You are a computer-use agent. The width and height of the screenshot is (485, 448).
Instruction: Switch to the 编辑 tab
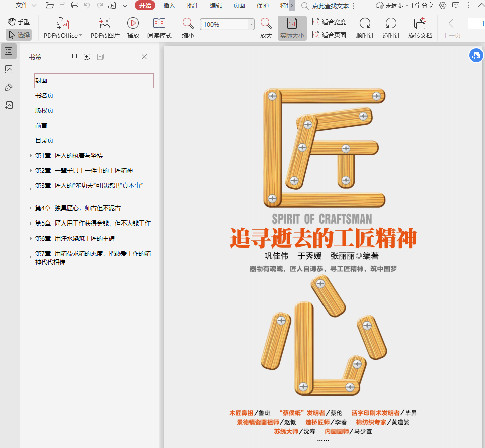(216, 5)
